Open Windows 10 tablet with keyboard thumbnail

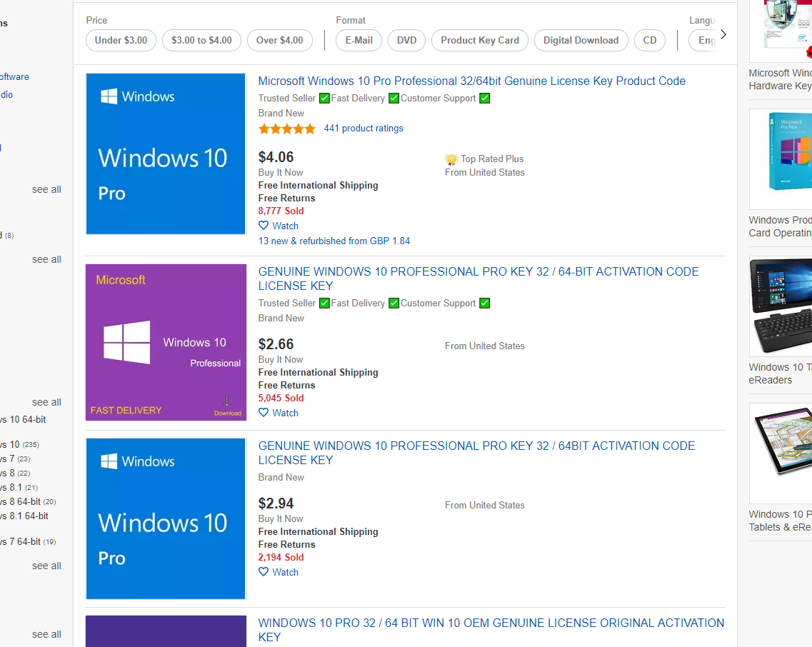pyautogui.click(x=781, y=307)
